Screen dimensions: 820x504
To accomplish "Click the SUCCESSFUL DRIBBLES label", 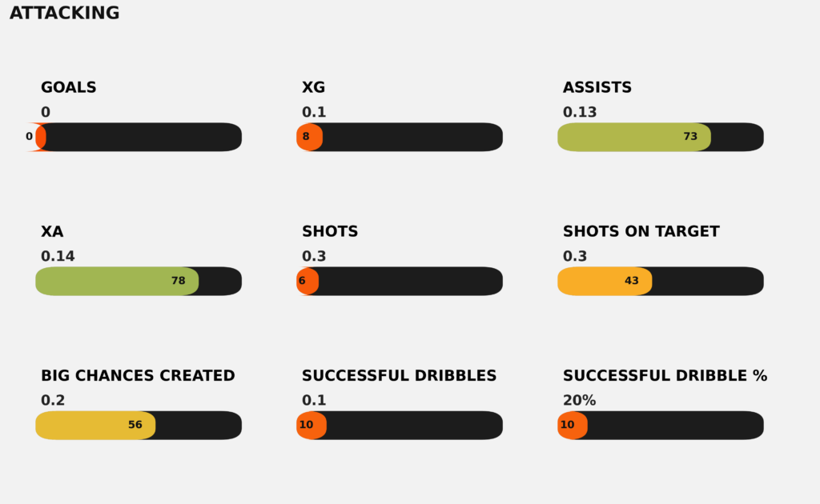I will click(x=399, y=375).
